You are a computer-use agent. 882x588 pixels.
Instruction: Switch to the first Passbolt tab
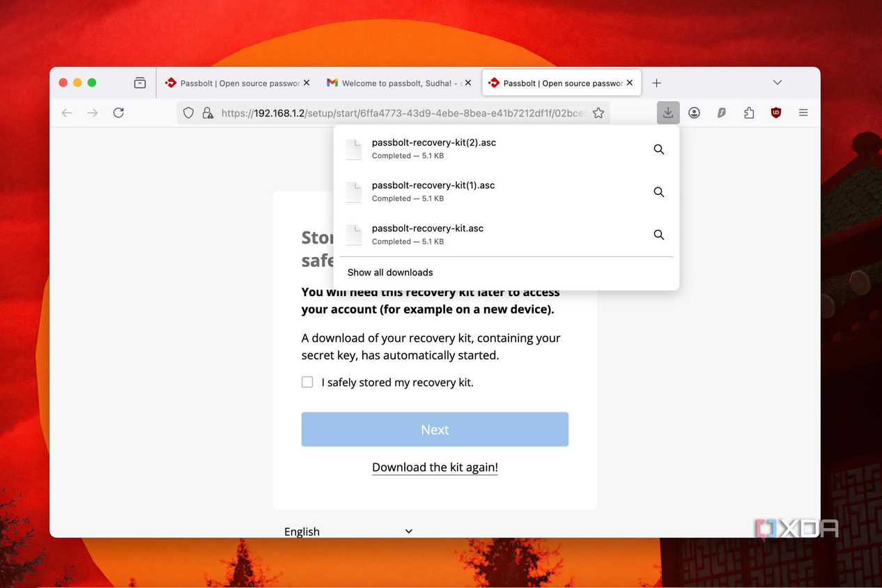coord(238,83)
